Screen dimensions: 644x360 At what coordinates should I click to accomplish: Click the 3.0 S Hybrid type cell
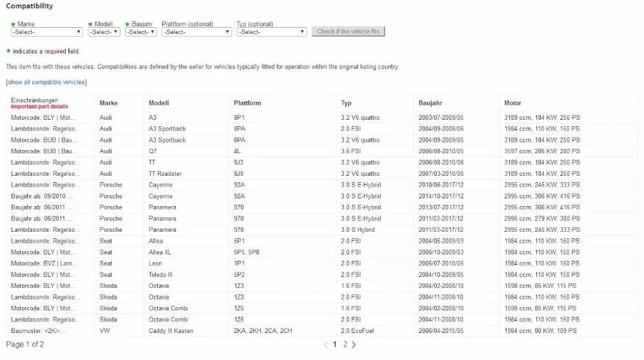357,230
